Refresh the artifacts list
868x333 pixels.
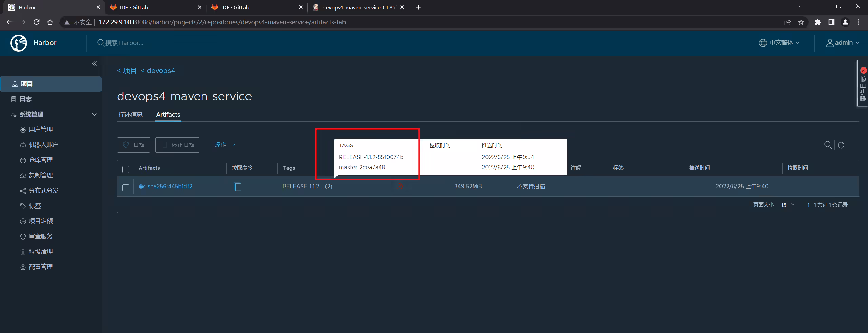pyautogui.click(x=841, y=145)
